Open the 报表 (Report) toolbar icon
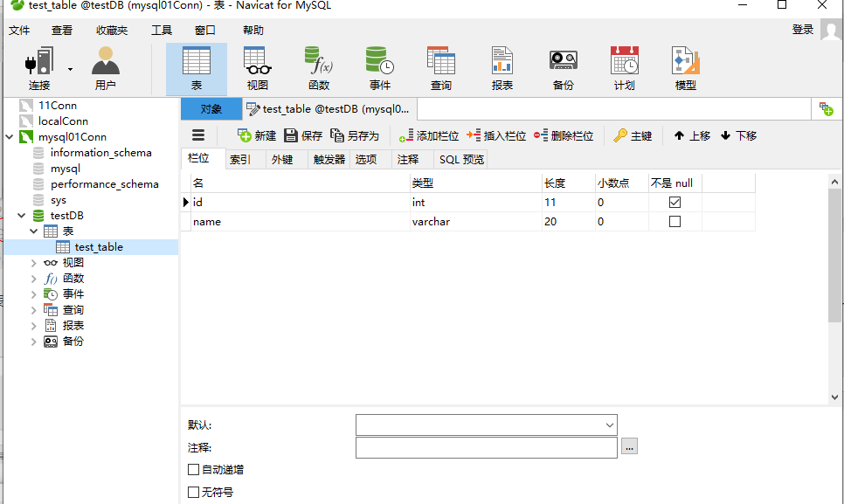This screenshot has height=504, width=844. coord(502,68)
